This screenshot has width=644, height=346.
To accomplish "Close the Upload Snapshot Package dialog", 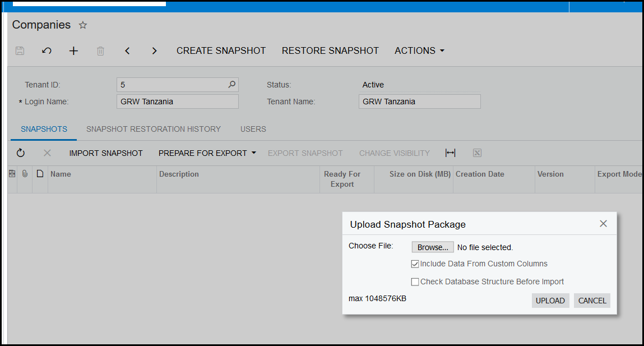I will 603,224.
